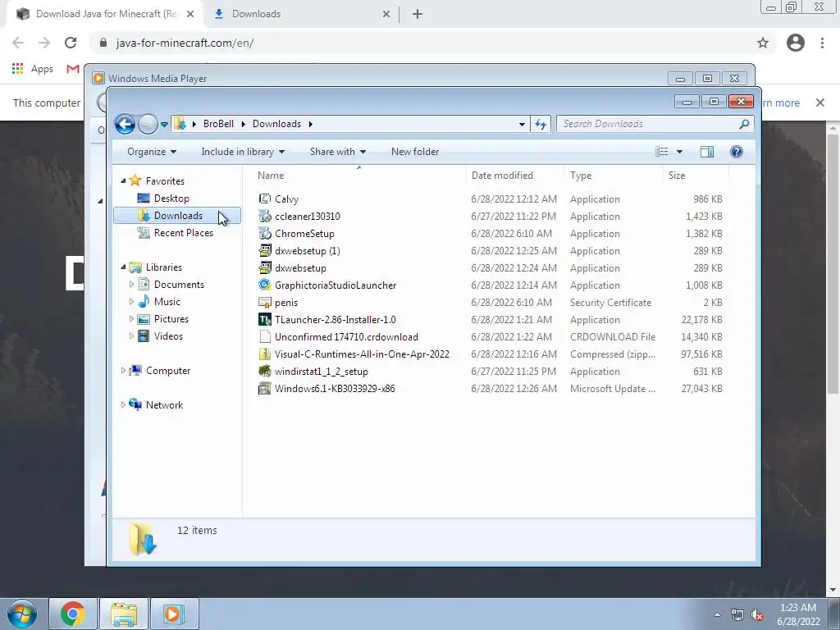Viewport: 840px width, 630px height.
Task: Click the muted volume tray icon
Action: tap(757, 615)
